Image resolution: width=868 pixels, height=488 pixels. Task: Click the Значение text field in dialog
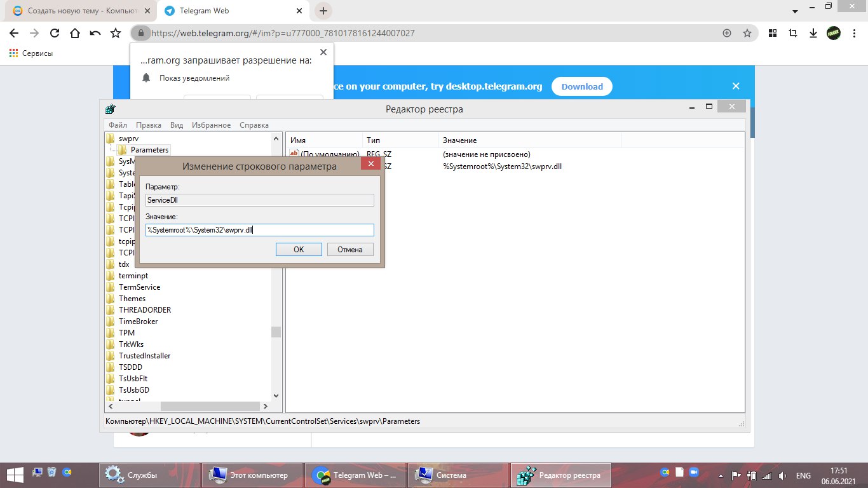[x=260, y=230]
